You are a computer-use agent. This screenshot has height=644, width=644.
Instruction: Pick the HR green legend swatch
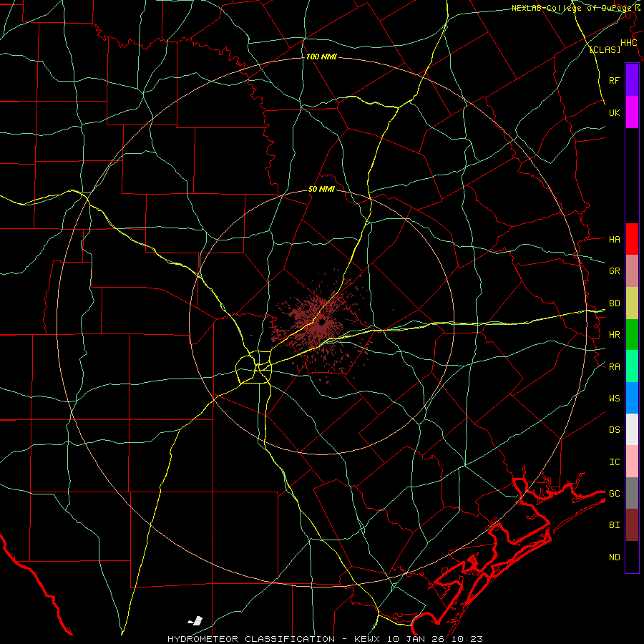point(632,334)
